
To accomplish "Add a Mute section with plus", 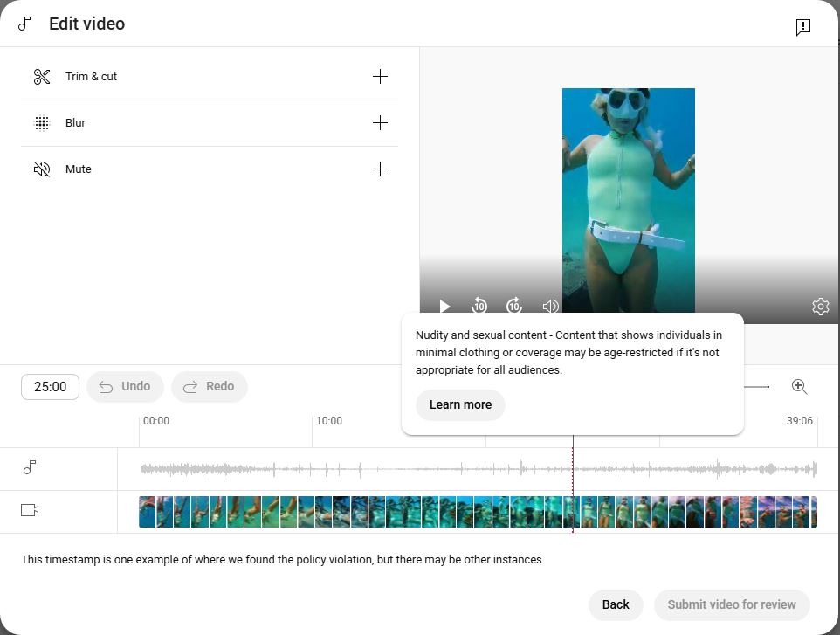I will point(380,169).
